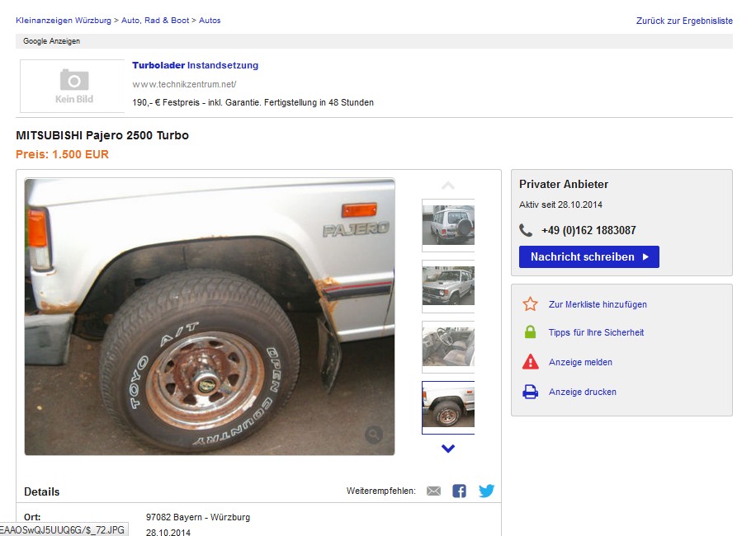Click the red warning triangle icon
The height and width of the screenshot is (536, 756).
[x=531, y=362]
